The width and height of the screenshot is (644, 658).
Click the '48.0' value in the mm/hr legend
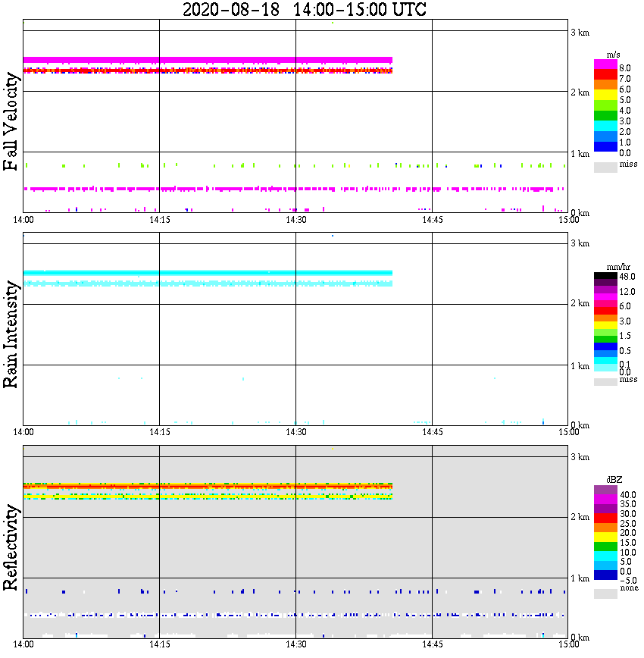[627, 277]
